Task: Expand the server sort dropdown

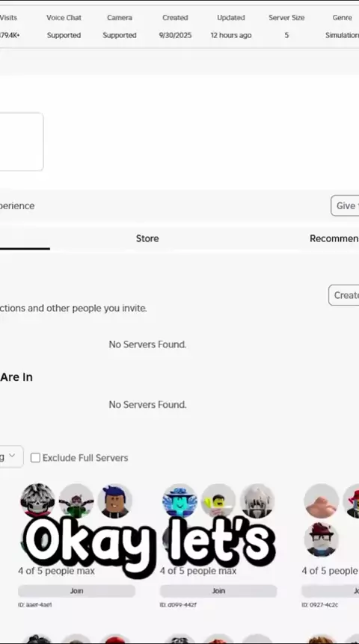Action: click(10, 456)
